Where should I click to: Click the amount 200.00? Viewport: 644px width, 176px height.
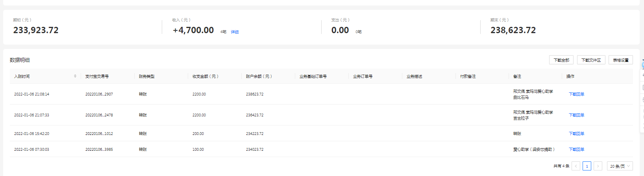pos(198,134)
